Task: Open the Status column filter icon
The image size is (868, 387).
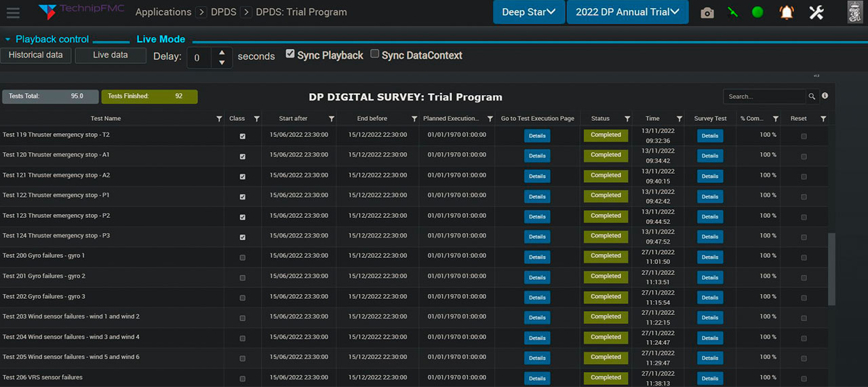Action: 627,119
